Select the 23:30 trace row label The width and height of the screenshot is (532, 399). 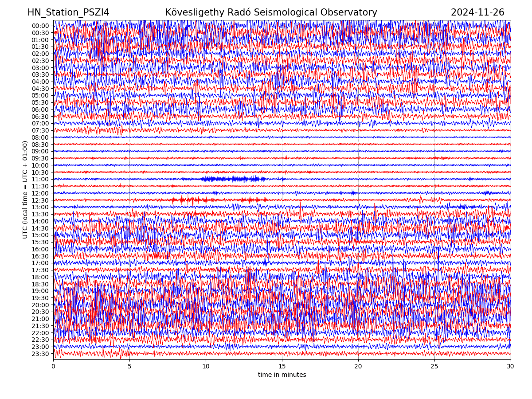tap(40, 354)
